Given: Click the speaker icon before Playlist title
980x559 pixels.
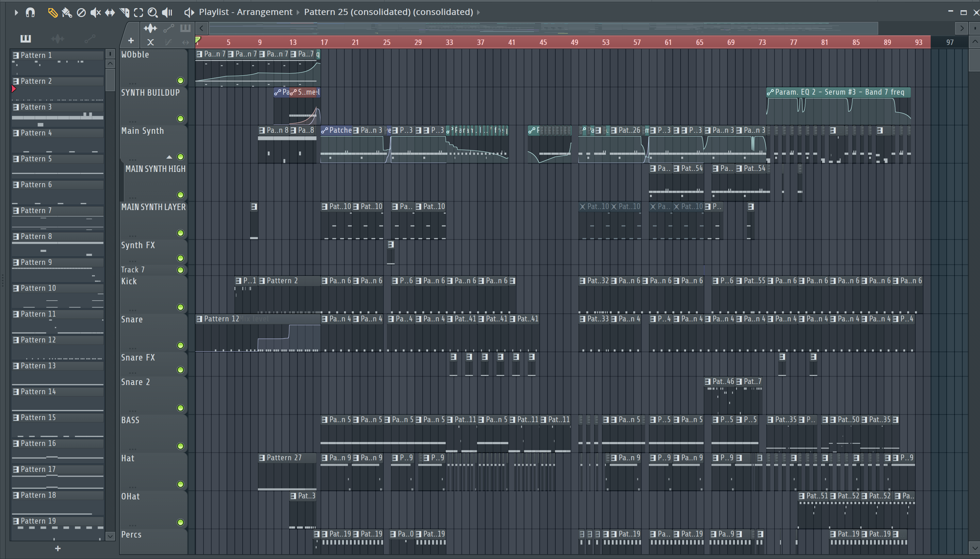Looking at the screenshot, I should click(189, 12).
